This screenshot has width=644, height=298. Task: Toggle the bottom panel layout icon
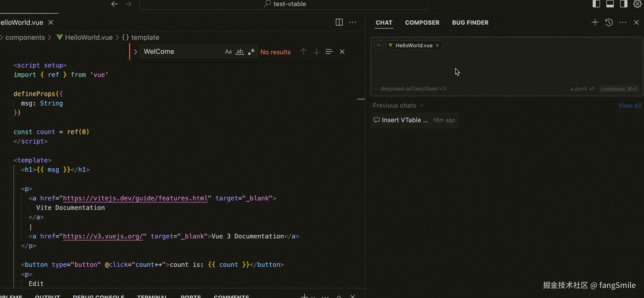pyautogui.click(x=610, y=4)
